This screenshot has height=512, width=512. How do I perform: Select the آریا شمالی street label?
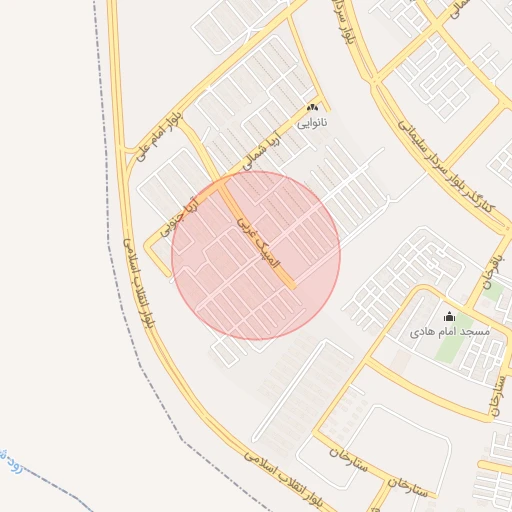pyautogui.click(x=262, y=154)
